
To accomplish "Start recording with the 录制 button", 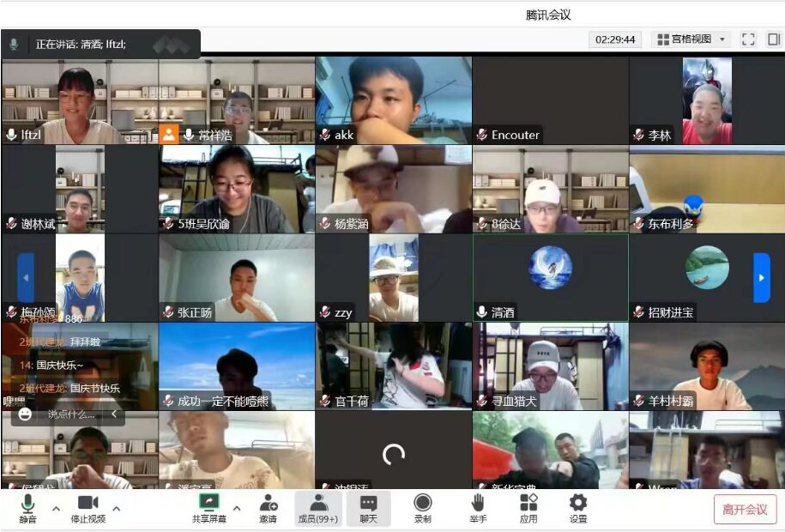I will (x=422, y=508).
